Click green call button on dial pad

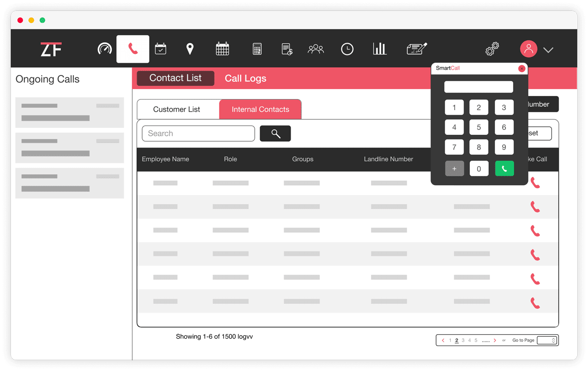pyautogui.click(x=504, y=169)
